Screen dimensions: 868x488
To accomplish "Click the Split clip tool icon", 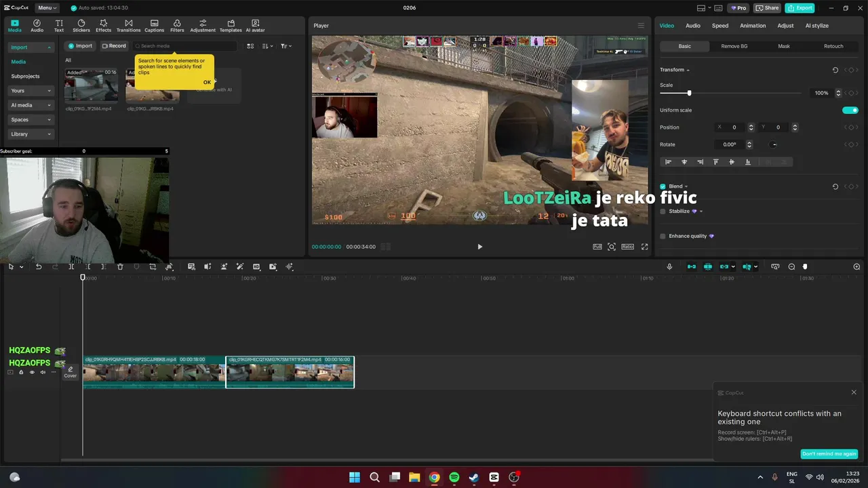I will 71,267.
